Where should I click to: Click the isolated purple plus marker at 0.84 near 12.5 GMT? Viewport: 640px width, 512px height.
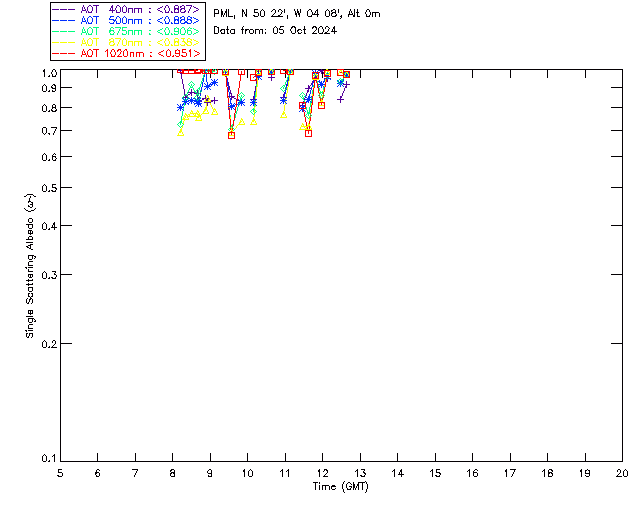[x=340, y=99]
